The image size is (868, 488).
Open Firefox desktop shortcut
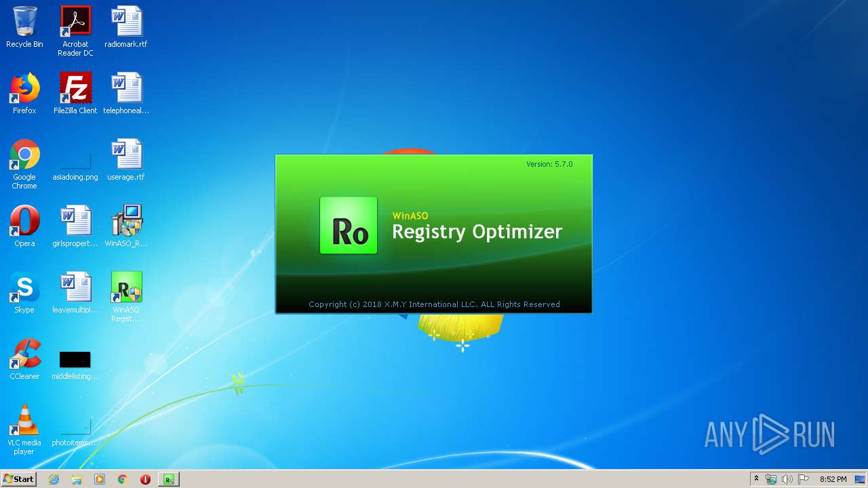pyautogui.click(x=24, y=94)
